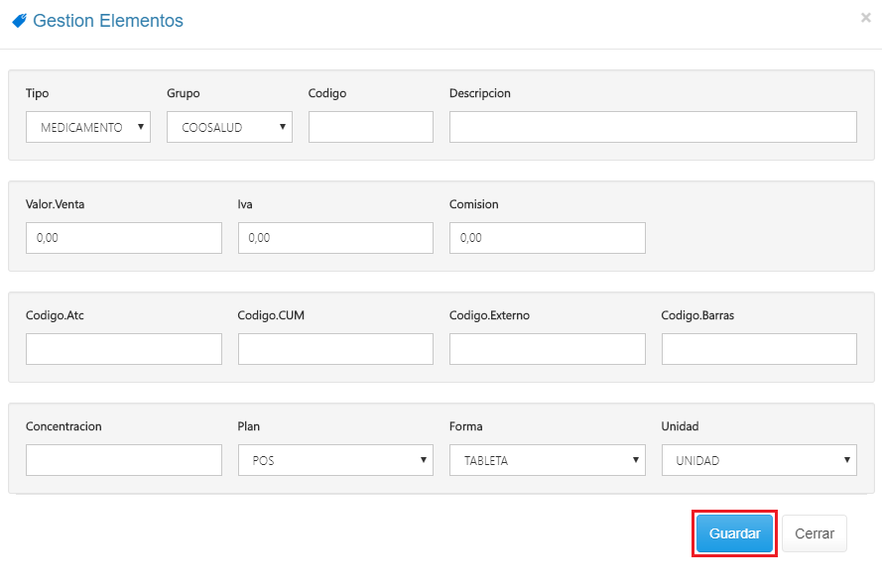882x588 pixels.
Task: Open the Tipo dropdown showing MEDICAMENTO
Action: [x=88, y=127]
